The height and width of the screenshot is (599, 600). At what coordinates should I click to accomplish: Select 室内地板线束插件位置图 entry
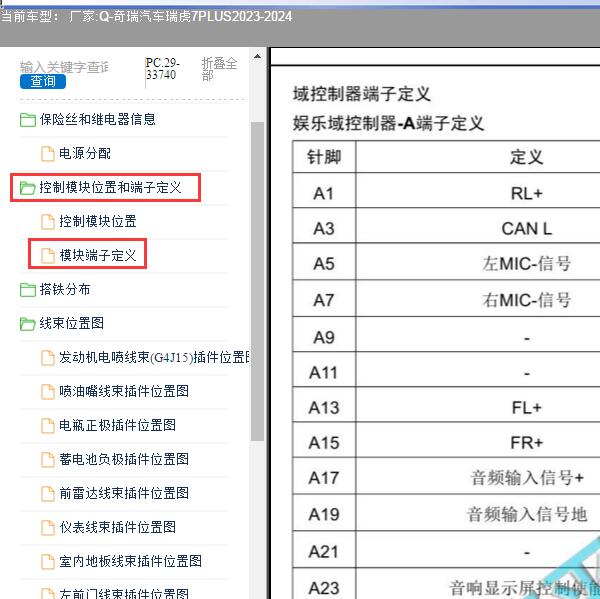[130, 561]
